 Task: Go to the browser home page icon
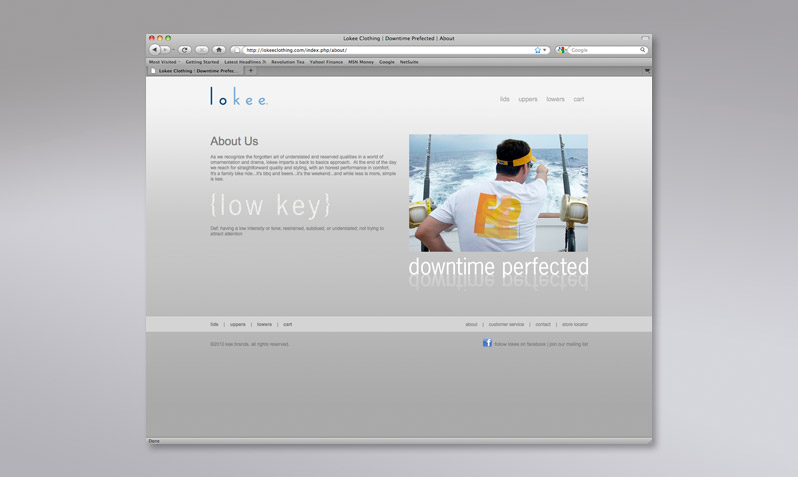point(219,50)
